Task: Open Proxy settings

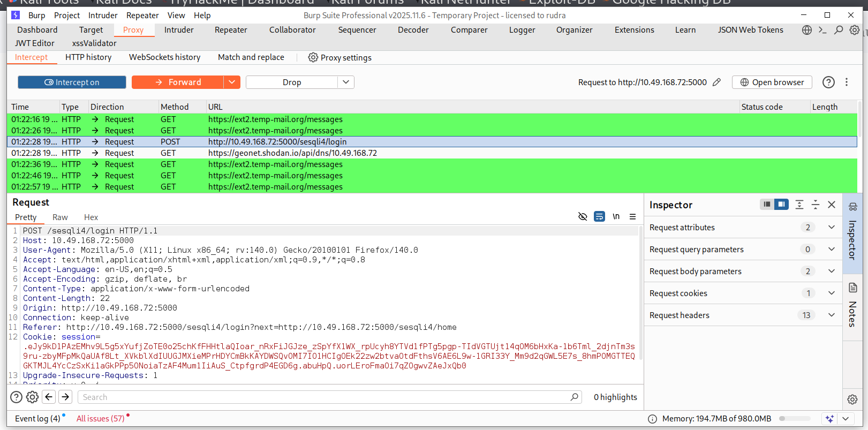Action: click(x=339, y=57)
